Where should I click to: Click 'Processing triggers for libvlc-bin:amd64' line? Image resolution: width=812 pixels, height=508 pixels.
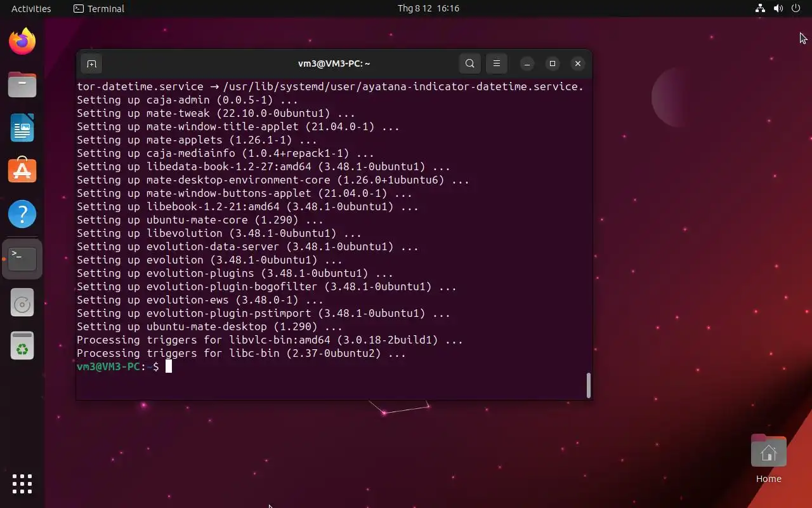(270, 340)
